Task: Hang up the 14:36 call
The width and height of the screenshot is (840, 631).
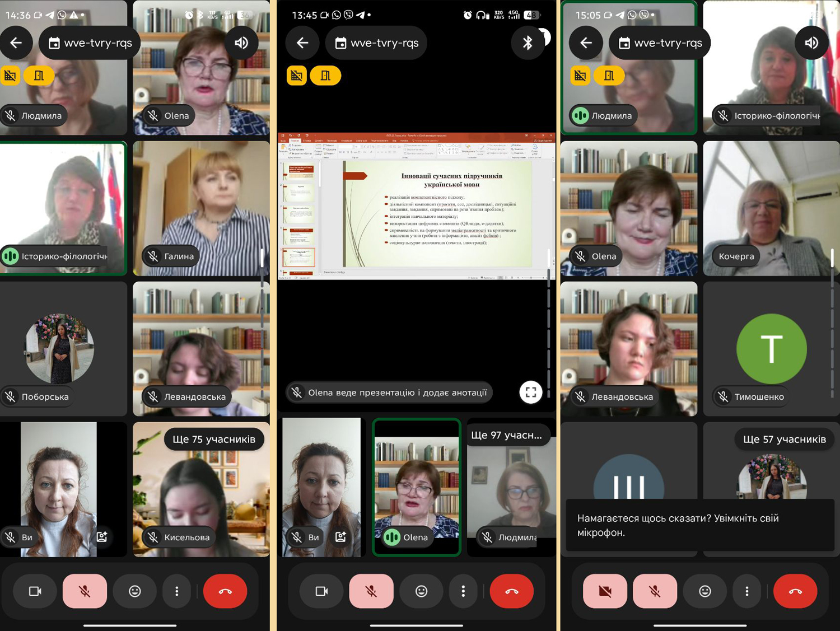Action: point(225,591)
